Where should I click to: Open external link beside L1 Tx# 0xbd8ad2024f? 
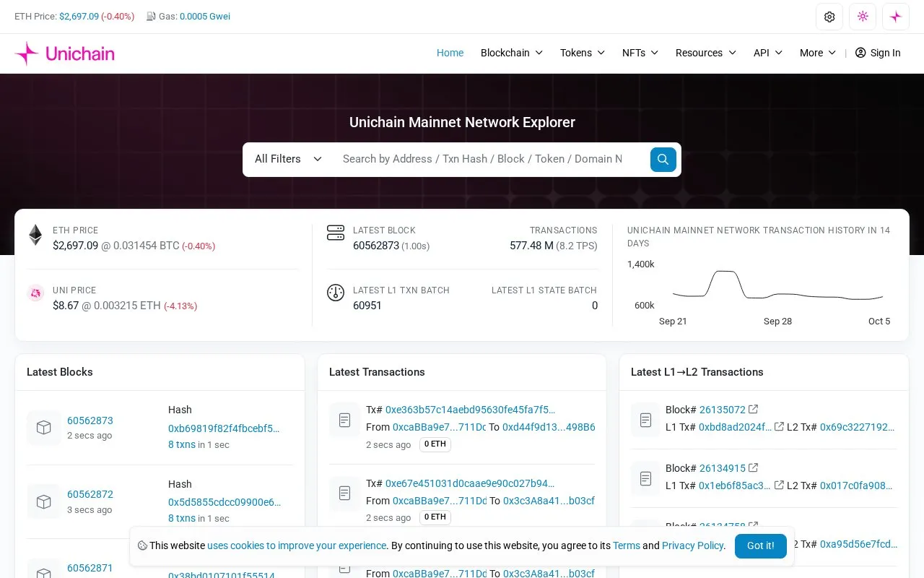779,427
